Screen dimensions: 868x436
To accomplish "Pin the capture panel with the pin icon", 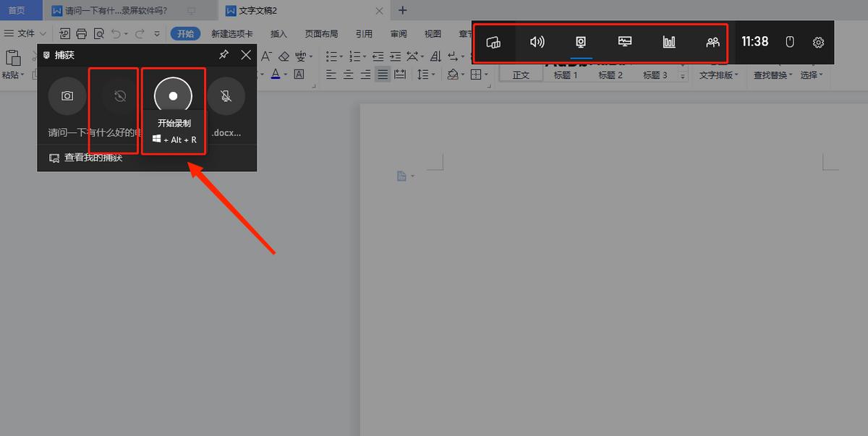I will pyautogui.click(x=224, y=55).
